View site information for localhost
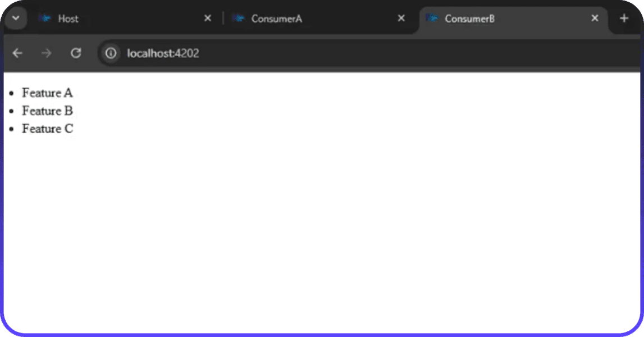The height and width of the screenshot is (337, 644). pos(111,53)
